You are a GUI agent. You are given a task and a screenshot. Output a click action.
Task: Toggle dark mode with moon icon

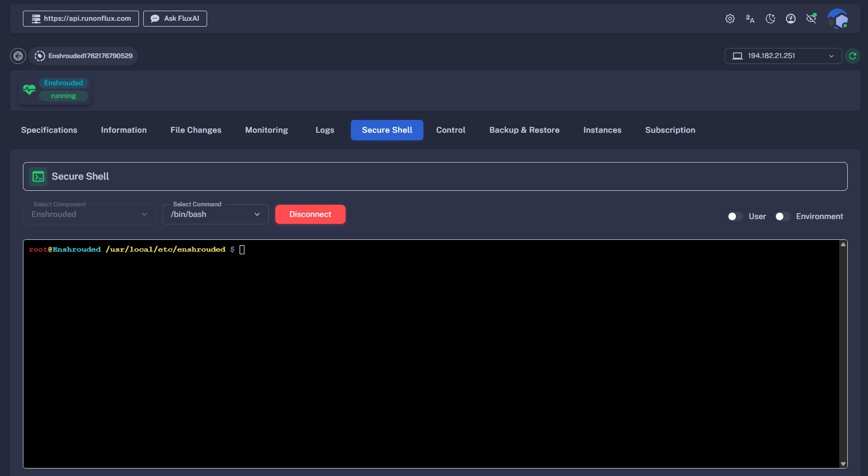pyautogui.click(x=770, y=19)
